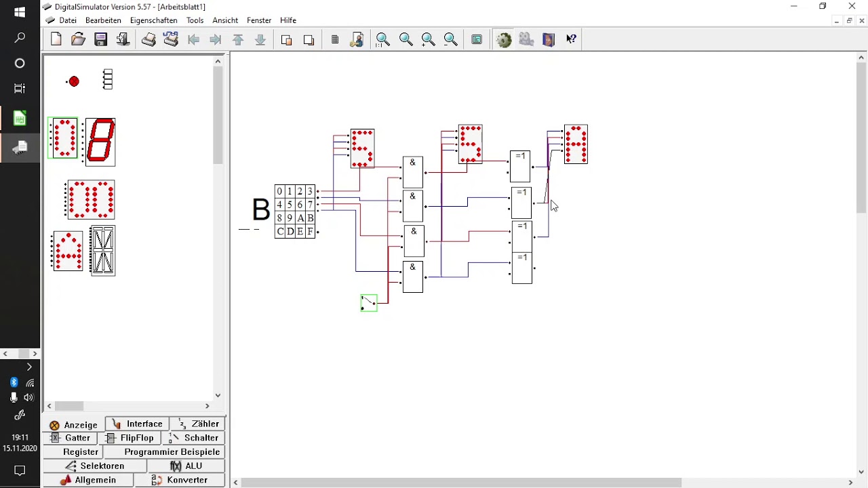Select the sixteen-segment display in the palette
Screen dimensions: 868x488
(103, 251)
